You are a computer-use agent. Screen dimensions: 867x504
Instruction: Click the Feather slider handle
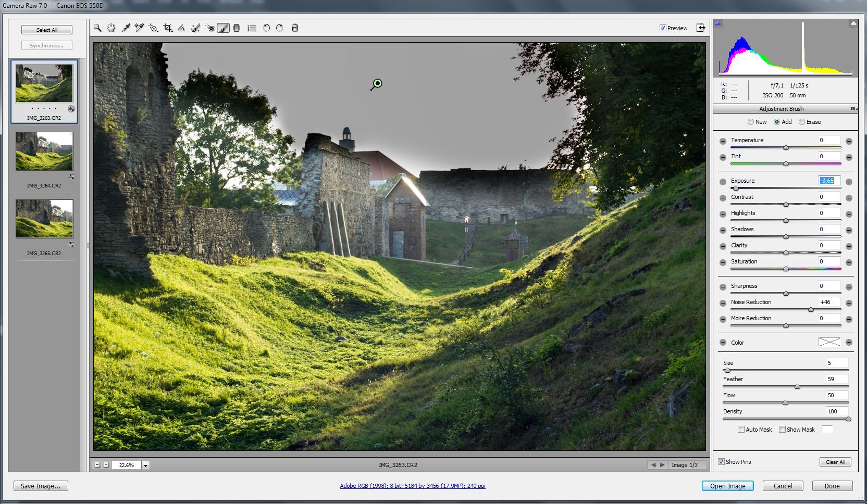[x=797, y=387]
